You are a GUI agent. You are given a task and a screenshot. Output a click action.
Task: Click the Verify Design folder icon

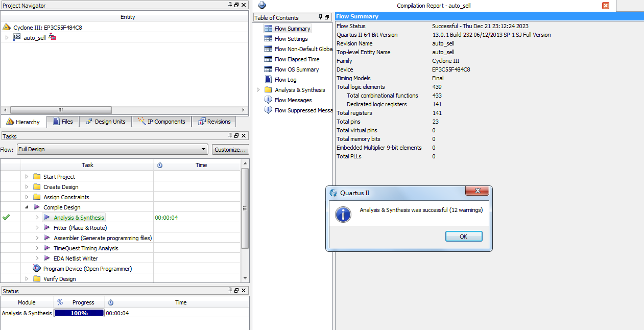[37, 279]
